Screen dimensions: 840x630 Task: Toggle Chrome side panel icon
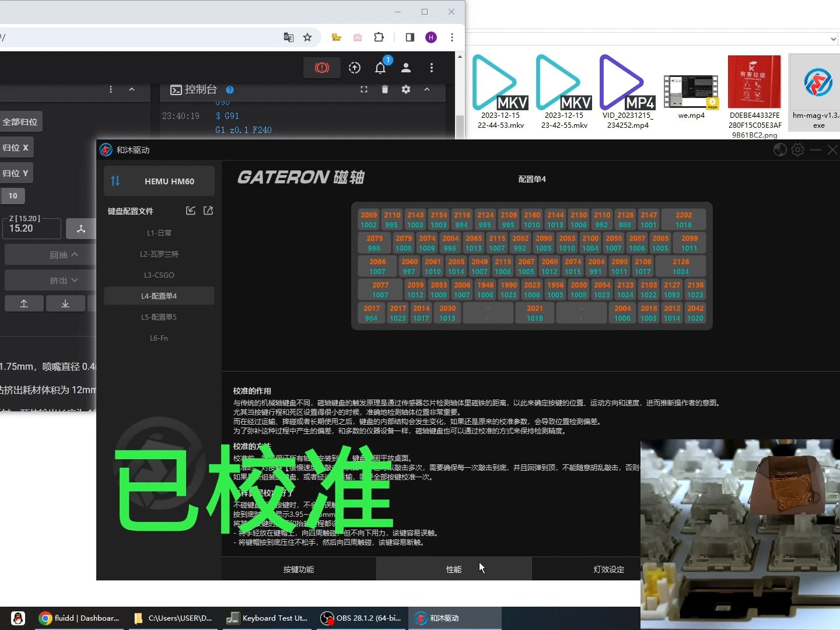click(410, 37)
